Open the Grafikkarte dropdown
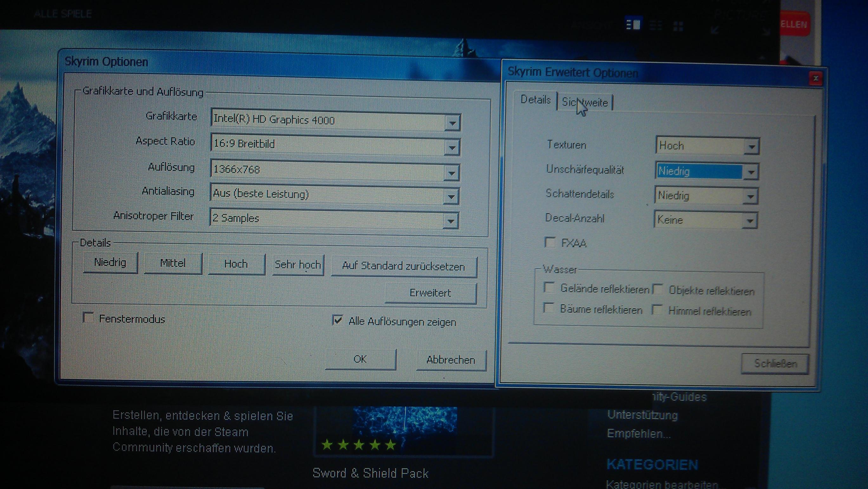Screen dimensions: 868x489 pos(452,123)
